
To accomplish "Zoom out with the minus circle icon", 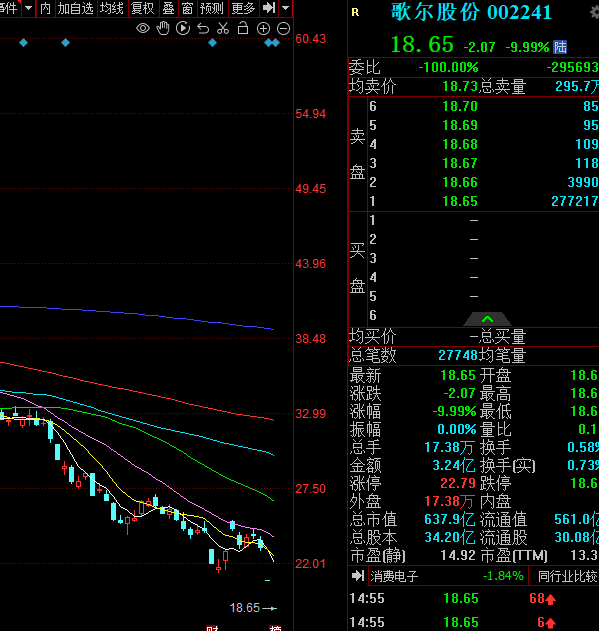I will tap(283, 29).
